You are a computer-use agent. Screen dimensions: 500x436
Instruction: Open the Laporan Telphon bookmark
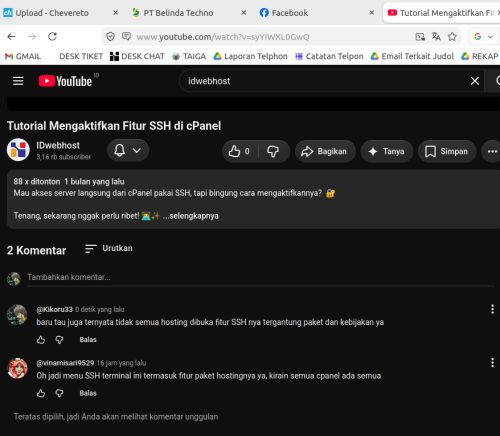[x=250, y=56]
